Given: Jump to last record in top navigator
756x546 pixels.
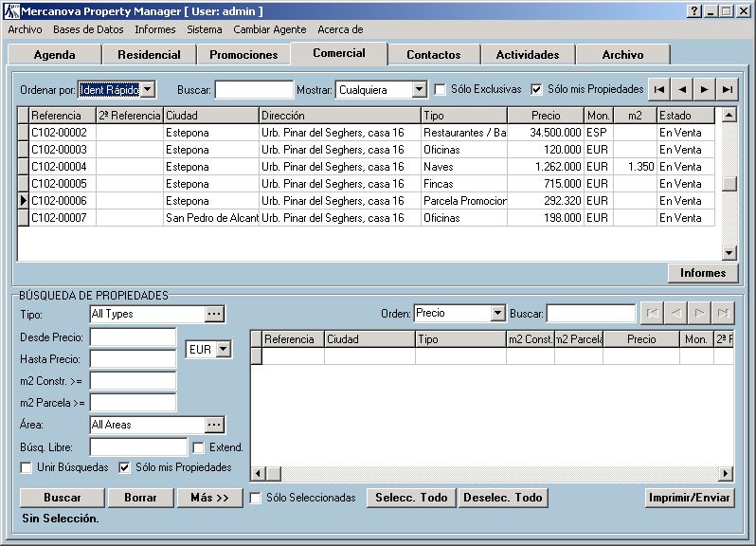Looking at the screenshot, I should (727, 90).
